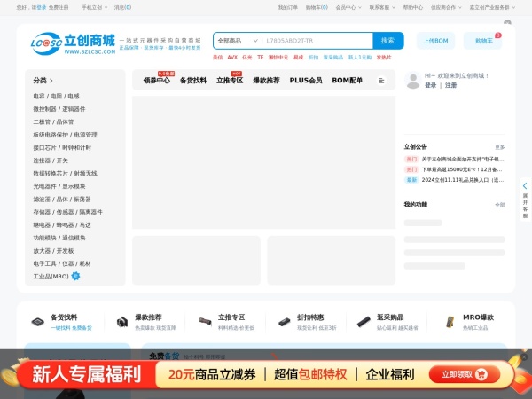Click the 备货找料 chip icon
The image size is (532, 399).
pos(38,321)
